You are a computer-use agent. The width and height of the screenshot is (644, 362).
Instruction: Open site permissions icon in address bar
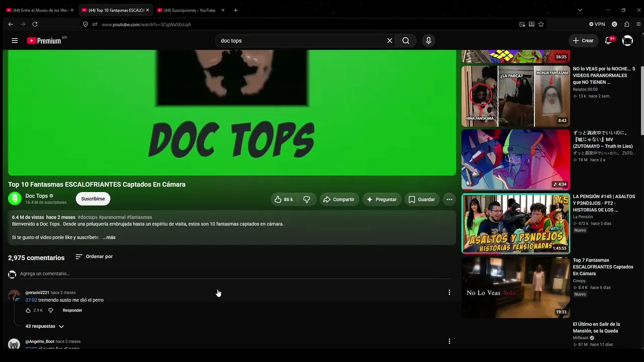tap(95, 24)
